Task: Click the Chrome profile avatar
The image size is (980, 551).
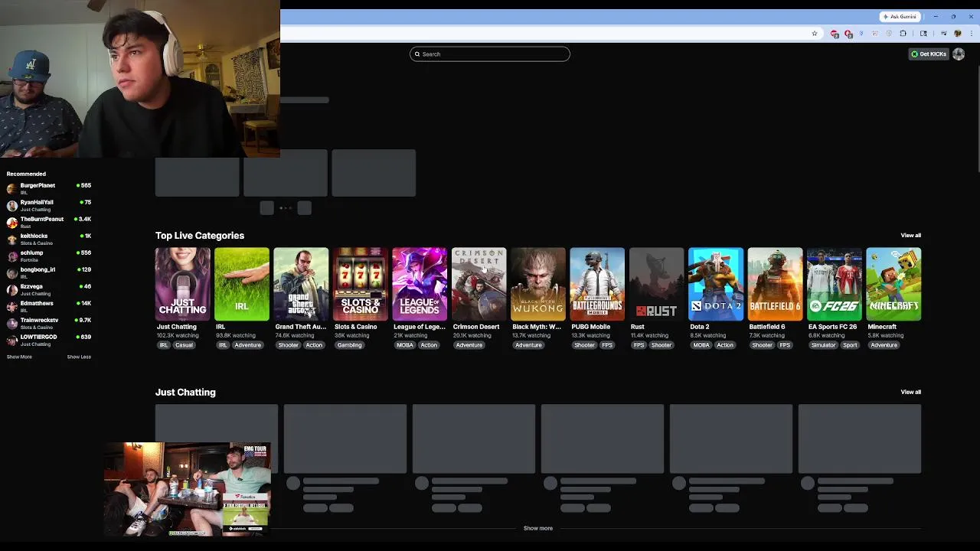Action: coord(957,34)
